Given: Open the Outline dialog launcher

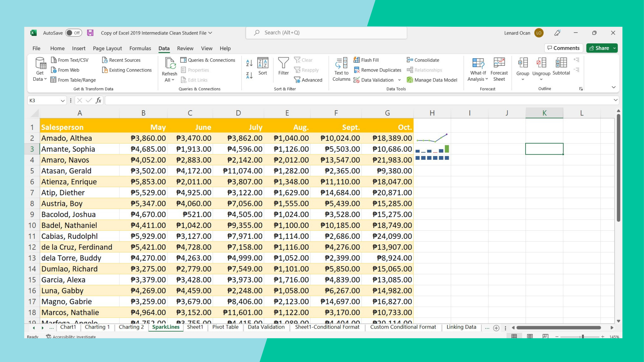Looking at the screenshot, I should pyautogui.click(x=581, y=89).
